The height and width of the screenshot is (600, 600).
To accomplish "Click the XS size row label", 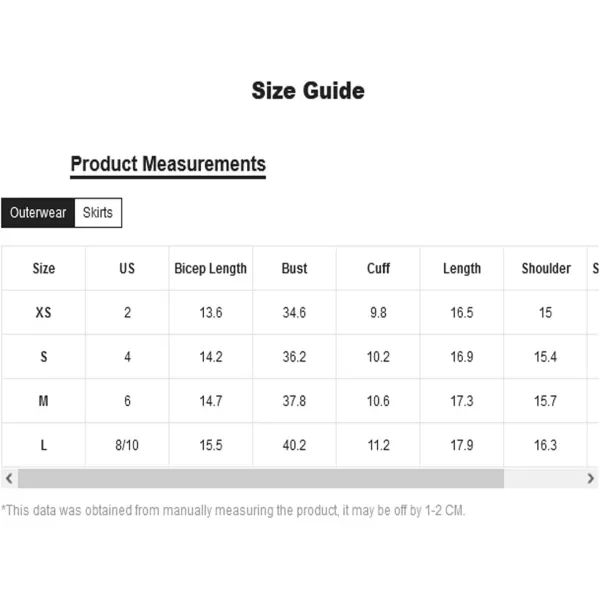I will pos(44,313).
